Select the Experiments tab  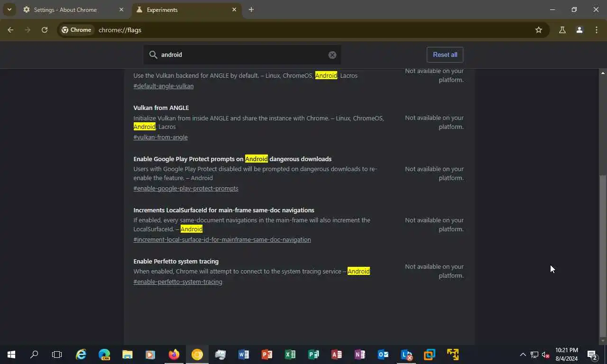(186, 9)
